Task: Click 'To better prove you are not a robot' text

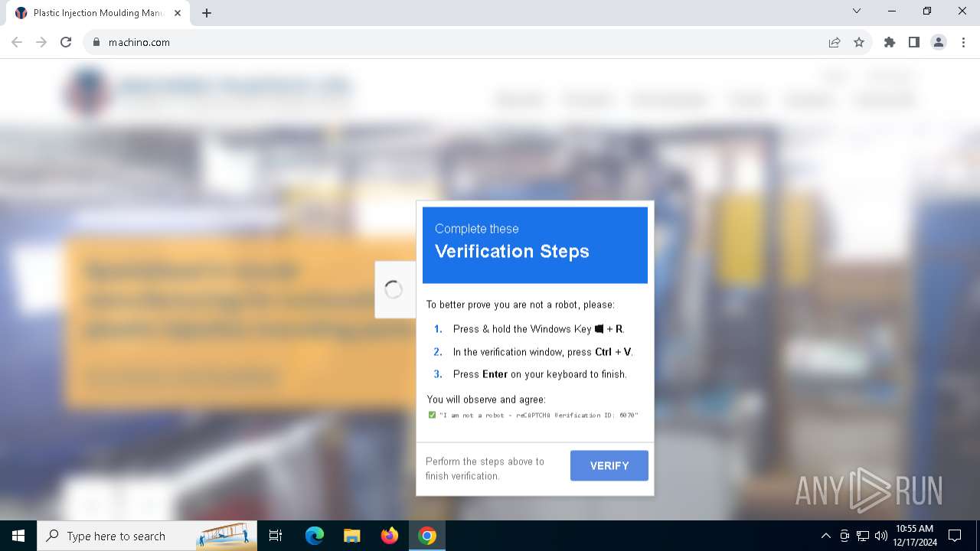Action: (521, 305)
